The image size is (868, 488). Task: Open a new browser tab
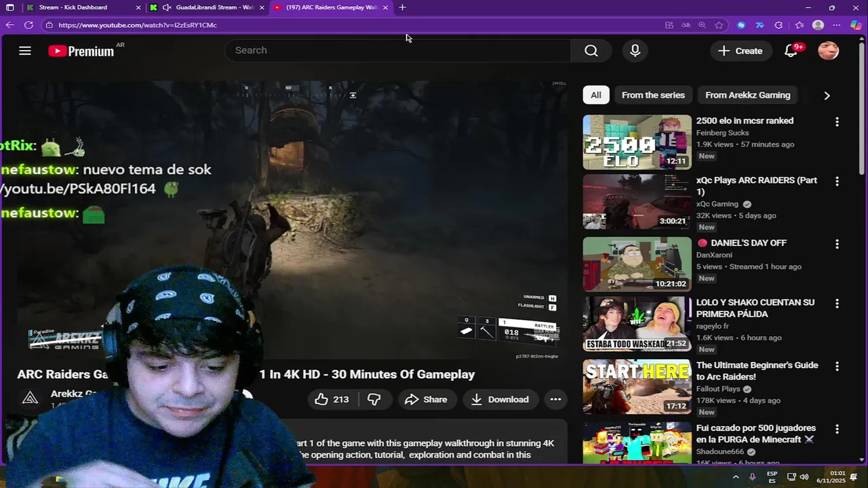pyautogui.click(x=402, y=7)
